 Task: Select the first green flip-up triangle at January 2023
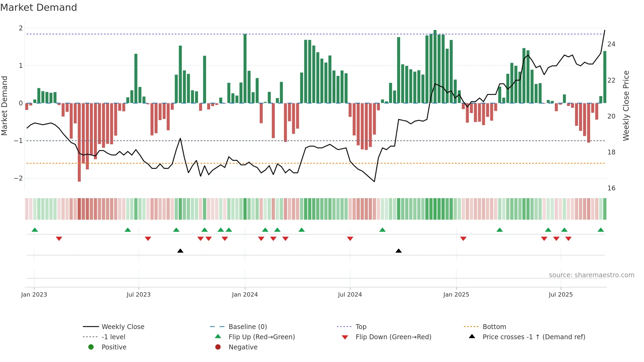pyautogui.click(x=35, y=230)
